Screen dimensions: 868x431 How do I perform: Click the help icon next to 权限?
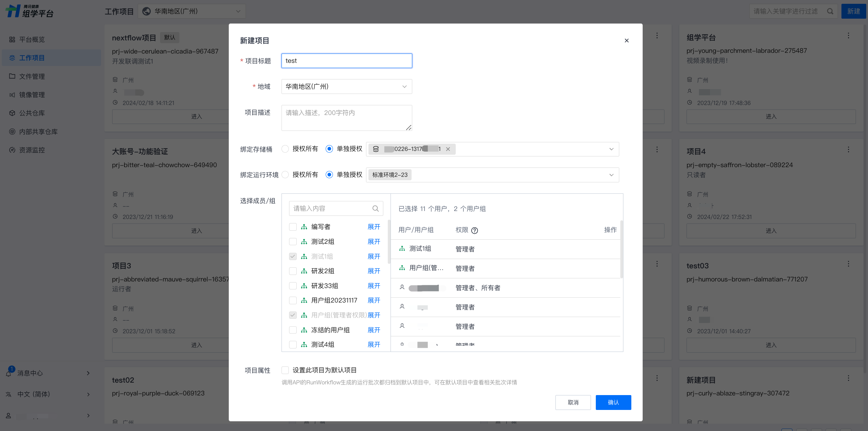[474, 230]
